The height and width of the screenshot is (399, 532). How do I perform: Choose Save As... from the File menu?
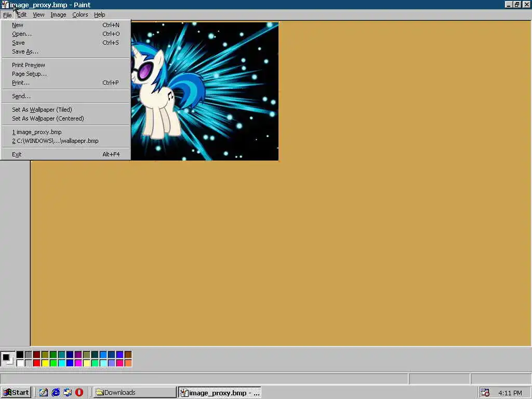click(x=65, y=51)
